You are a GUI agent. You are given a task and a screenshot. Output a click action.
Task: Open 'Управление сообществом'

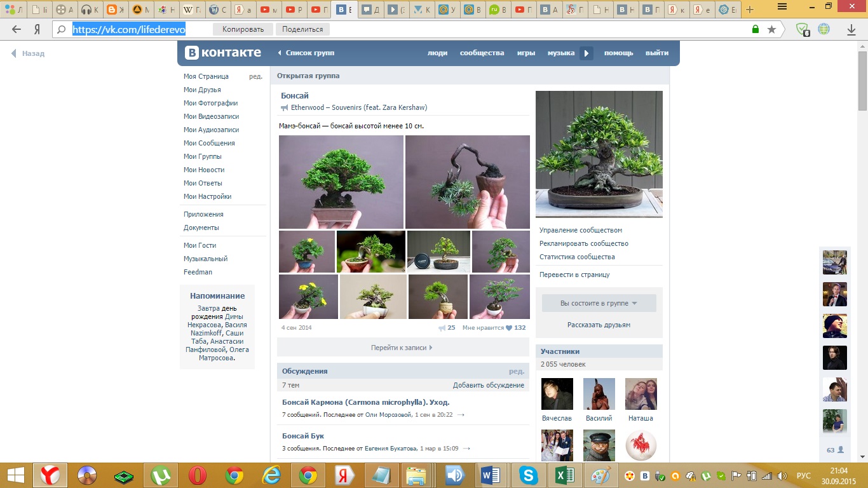coord(581,230)
